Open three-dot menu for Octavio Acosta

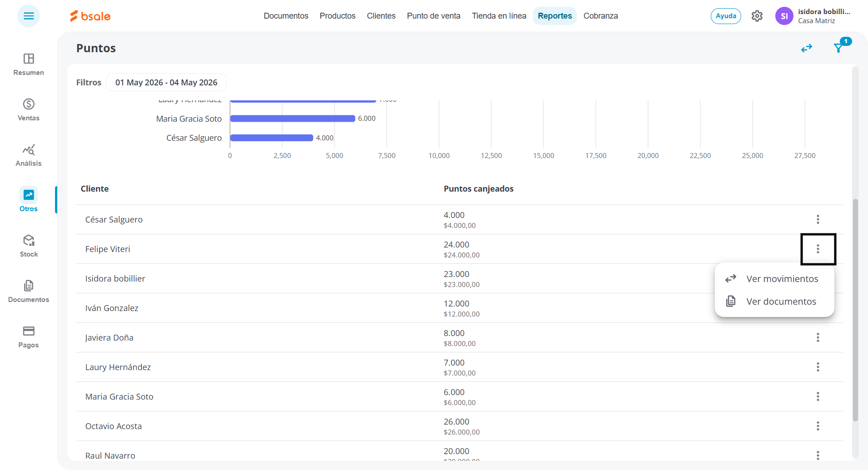pyautogui.click(x=818, y=426)
